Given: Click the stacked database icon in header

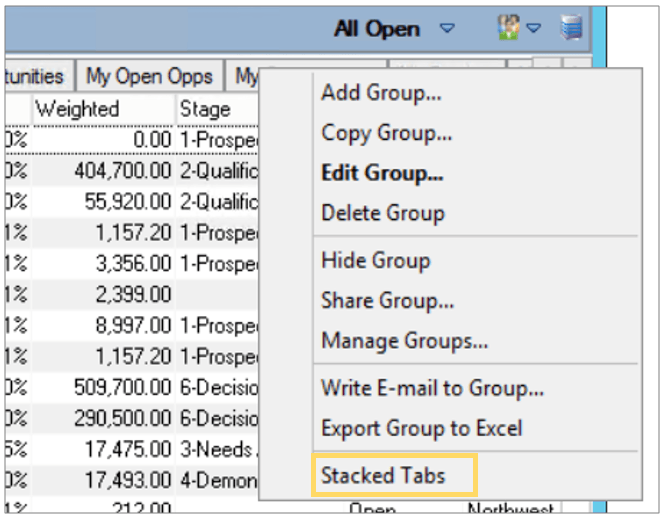Looking at the screenshot, I should pyautogui.click(x=571, y=28).
